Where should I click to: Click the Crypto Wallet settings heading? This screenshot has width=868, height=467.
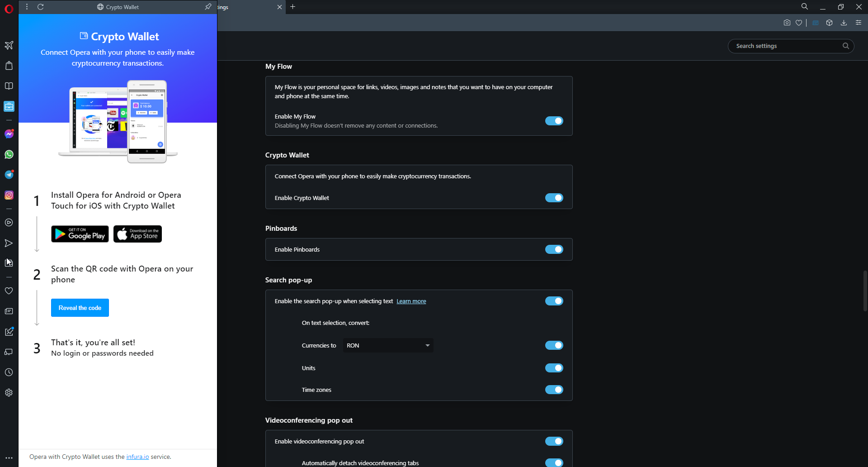tap(287, 155)
